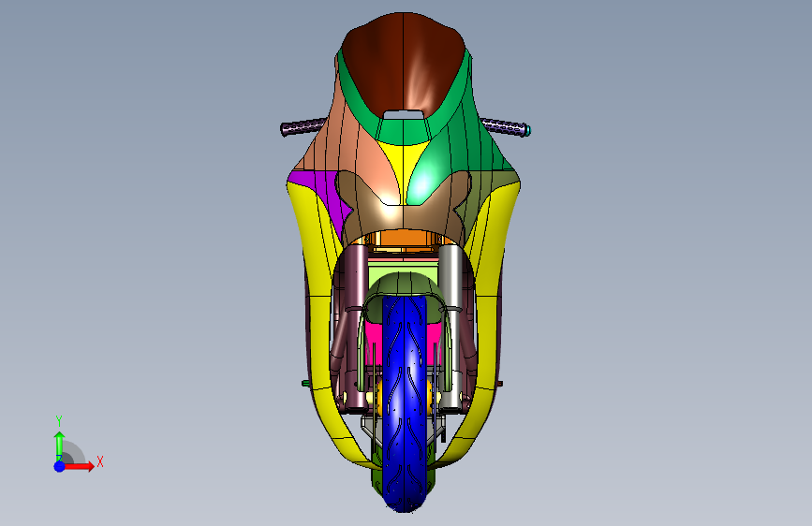Click the green Y axis arrow of the triad
This screenshot has width=812, height=526.
click(60, 446)
